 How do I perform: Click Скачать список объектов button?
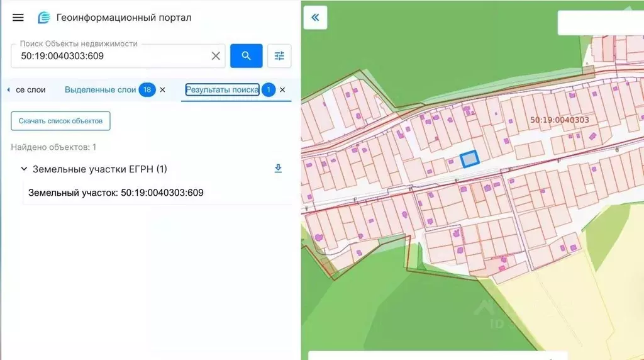(60, 121)
